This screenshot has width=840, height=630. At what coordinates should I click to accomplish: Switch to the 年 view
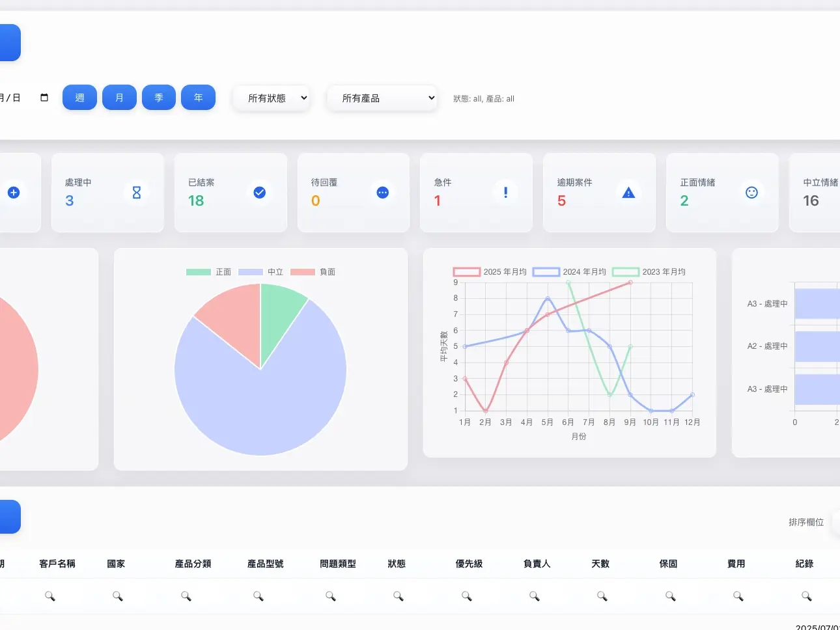point(198,97)
